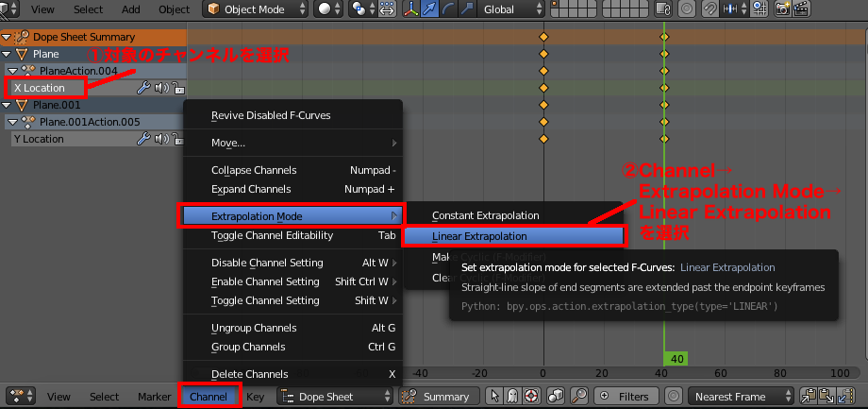This screenshot has height=409, width=868.
Task: Toggle the lock on X Location channel
Action: click(177, 88)
